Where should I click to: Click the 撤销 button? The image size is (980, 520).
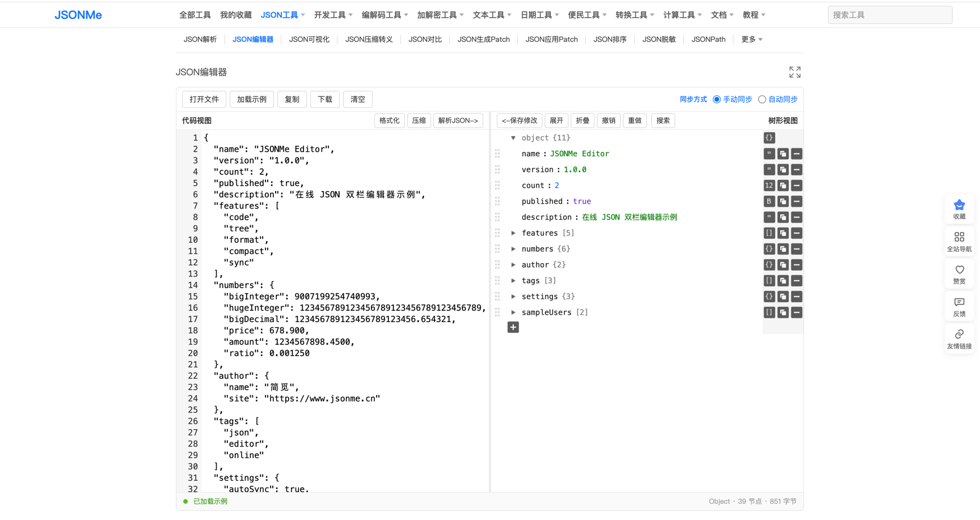coord(609,120)
